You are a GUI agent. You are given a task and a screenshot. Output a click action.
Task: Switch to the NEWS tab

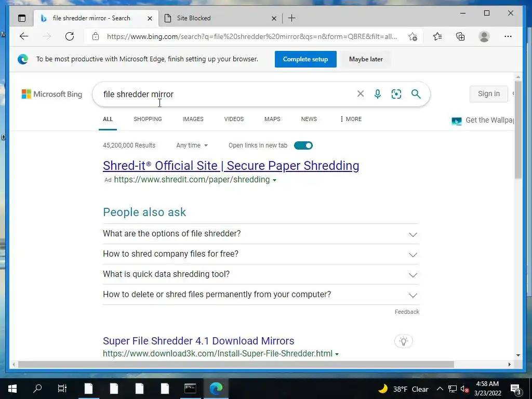(309, 119)
